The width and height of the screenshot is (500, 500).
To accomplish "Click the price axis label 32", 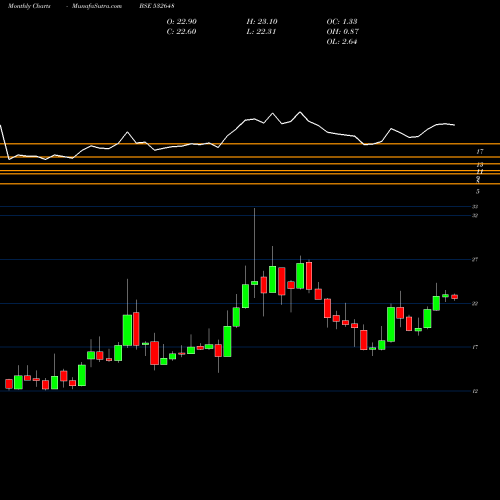I will (475, 216).
